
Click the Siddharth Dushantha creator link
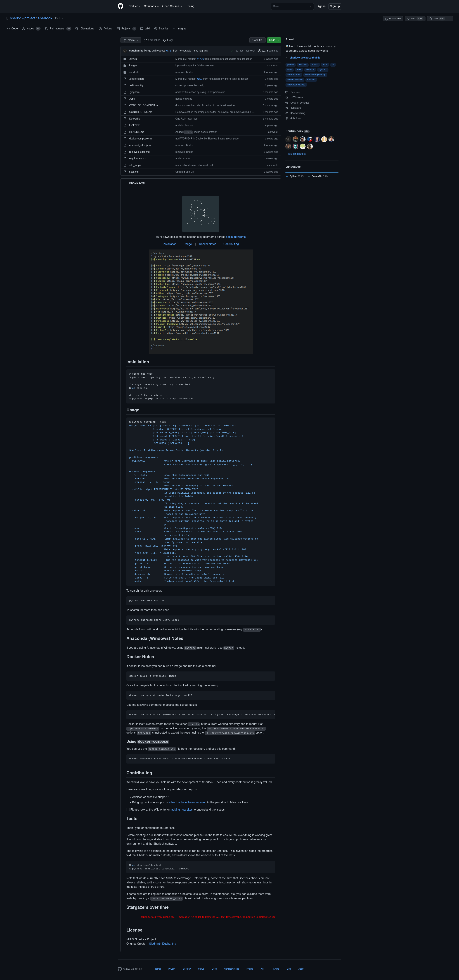coord(163,944)
